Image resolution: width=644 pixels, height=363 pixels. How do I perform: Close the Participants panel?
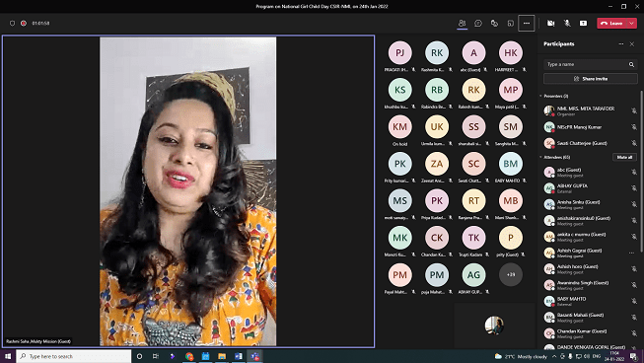(632, 44)
